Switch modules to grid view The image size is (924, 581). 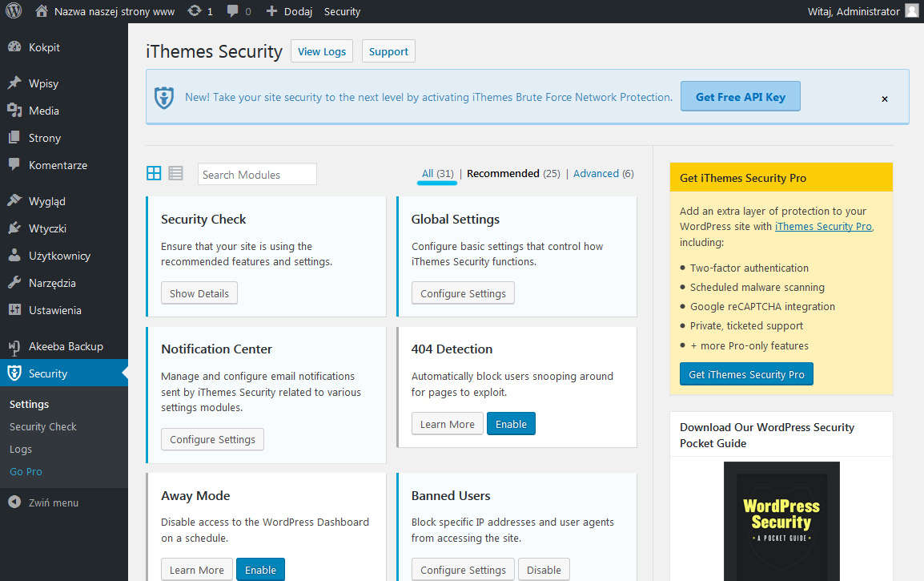point(153,173)
